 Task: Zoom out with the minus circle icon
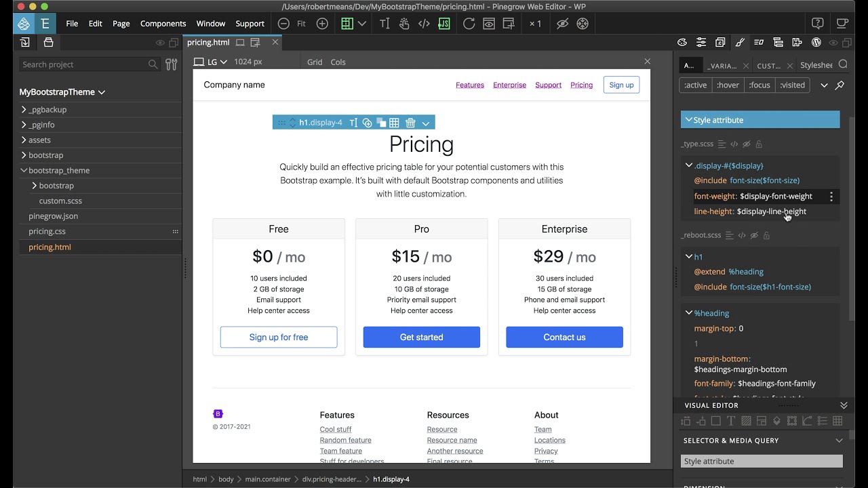pos(283,23)
